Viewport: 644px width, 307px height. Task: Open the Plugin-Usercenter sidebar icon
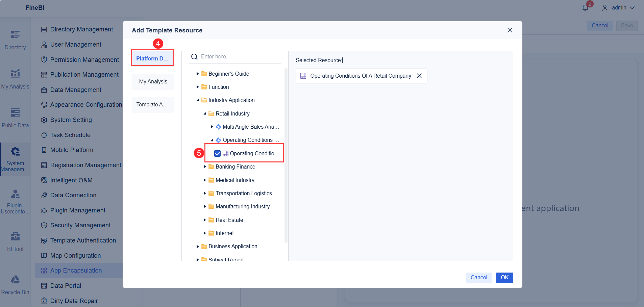click(15, 194)
